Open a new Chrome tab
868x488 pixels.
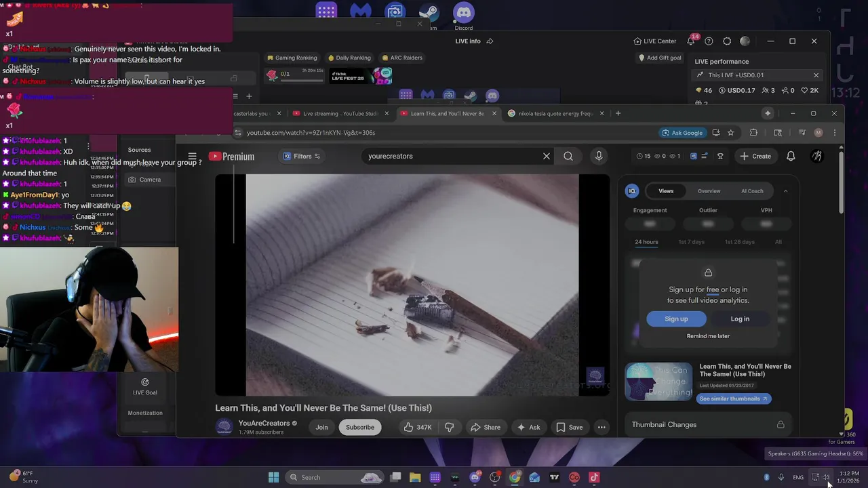[x=618, y=113]
